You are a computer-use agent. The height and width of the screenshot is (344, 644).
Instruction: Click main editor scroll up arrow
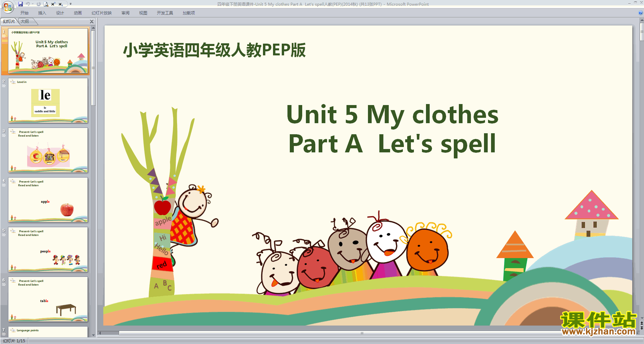(x=642, y=20)
